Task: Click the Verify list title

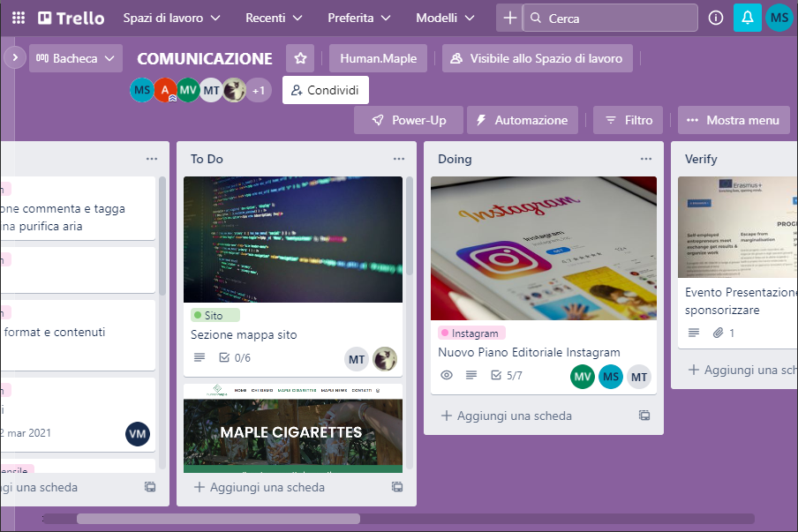Action: pos(701,159)
